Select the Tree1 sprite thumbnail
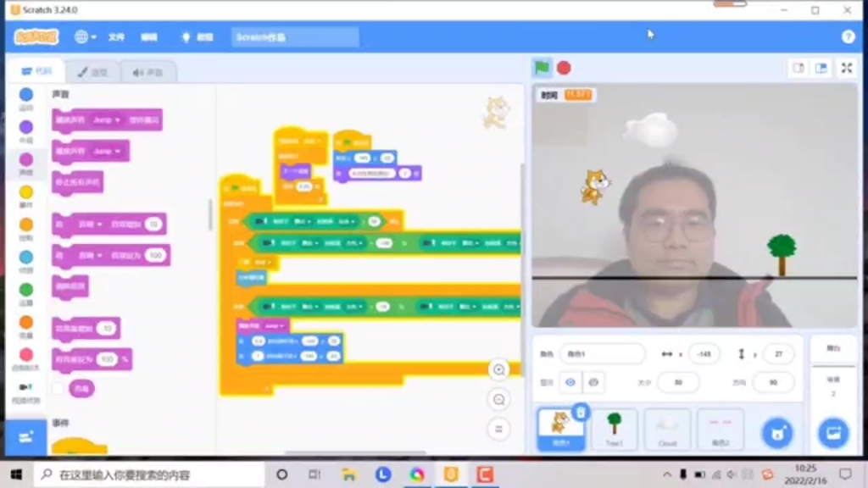The image size is (868, 488). [x=614, y=428]
